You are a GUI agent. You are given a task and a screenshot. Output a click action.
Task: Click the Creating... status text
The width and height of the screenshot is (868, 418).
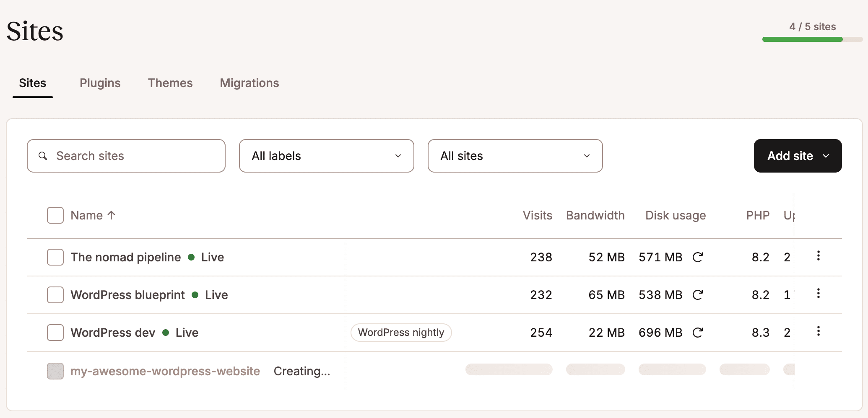302,371
